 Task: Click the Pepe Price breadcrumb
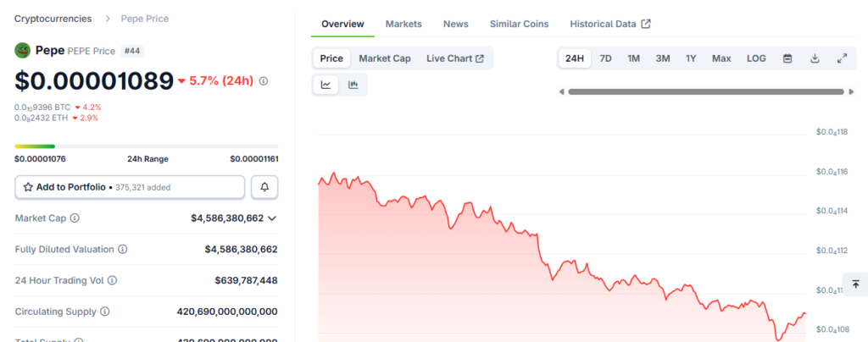point(145,19)
